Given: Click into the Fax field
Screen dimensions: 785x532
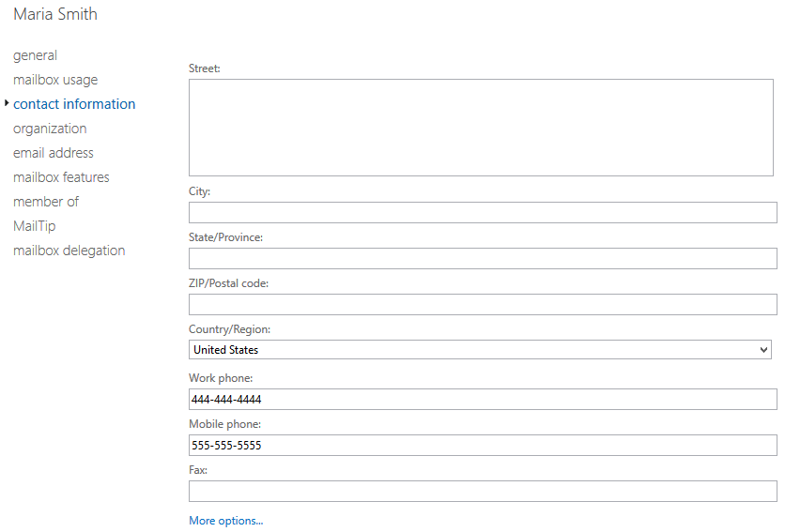Looking at the screenshot, I should pos(483,491).
